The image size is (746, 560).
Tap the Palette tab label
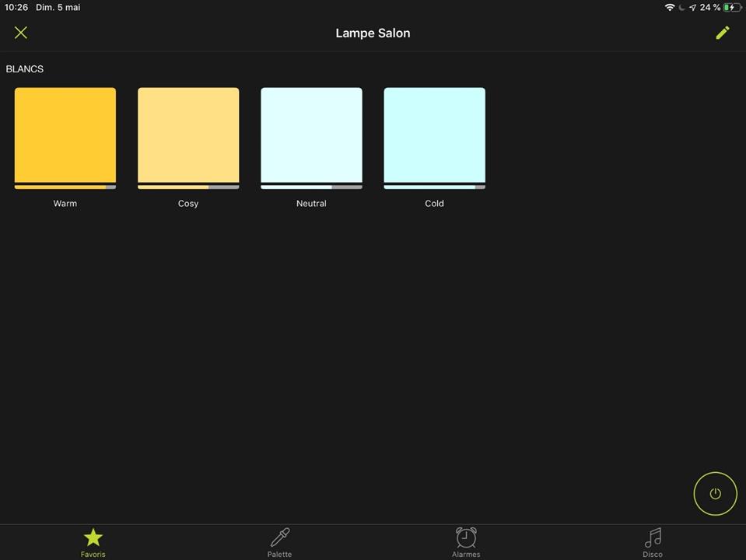[x=279, y=555]
